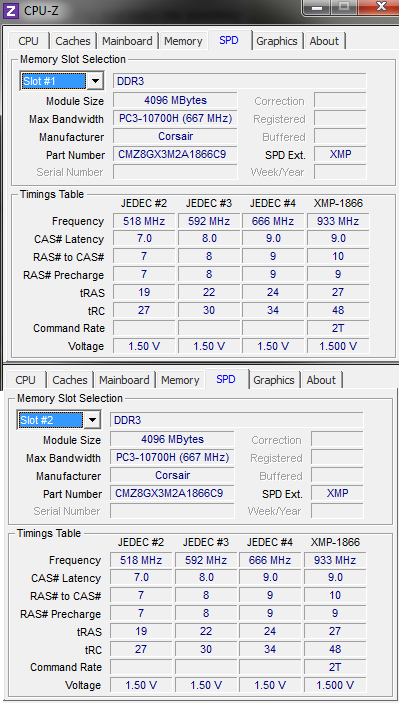Screen dimensions: 399x703
Task: Click XMP tRAS value 27 in Slot #2 table
Action: point(335,631)
